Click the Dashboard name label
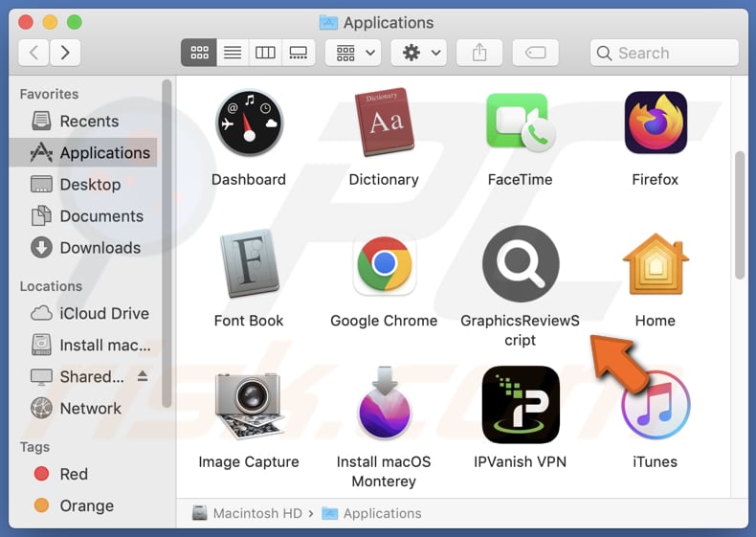756x537 pixels. (249, 180)
